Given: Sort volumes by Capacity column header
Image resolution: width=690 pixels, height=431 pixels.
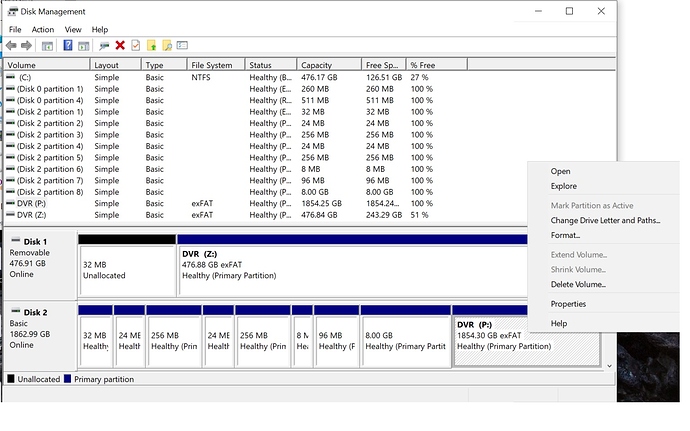Looking at the screenshot, I should [x=316, y=65].
